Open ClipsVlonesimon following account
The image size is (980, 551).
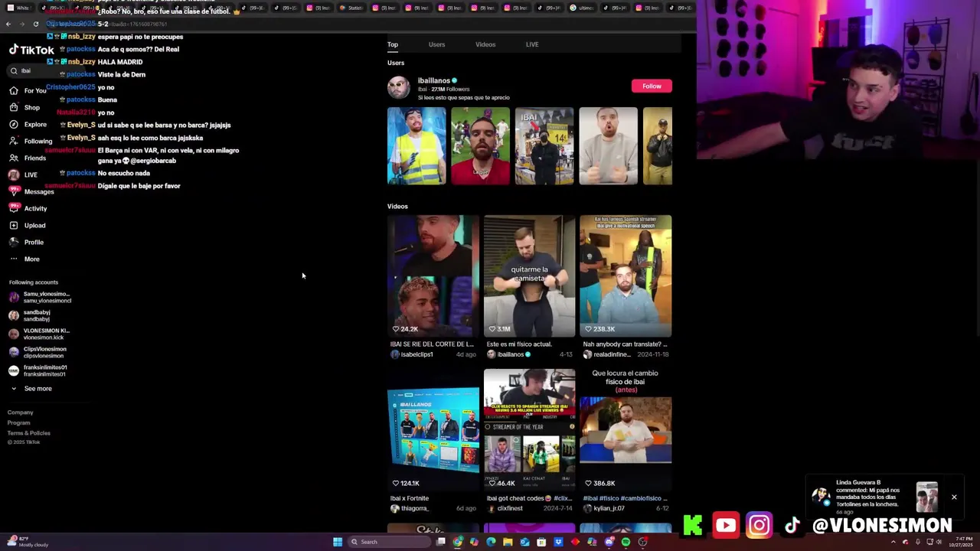38,352
